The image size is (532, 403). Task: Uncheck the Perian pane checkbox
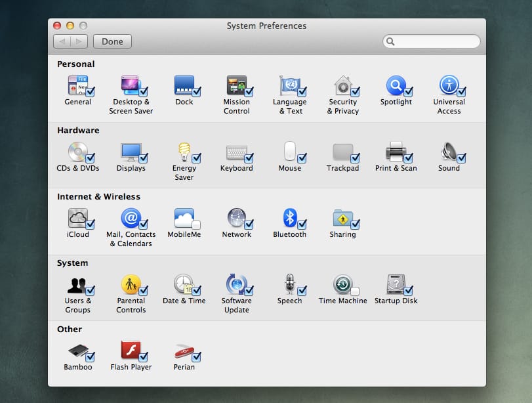[x=196, y=357]
